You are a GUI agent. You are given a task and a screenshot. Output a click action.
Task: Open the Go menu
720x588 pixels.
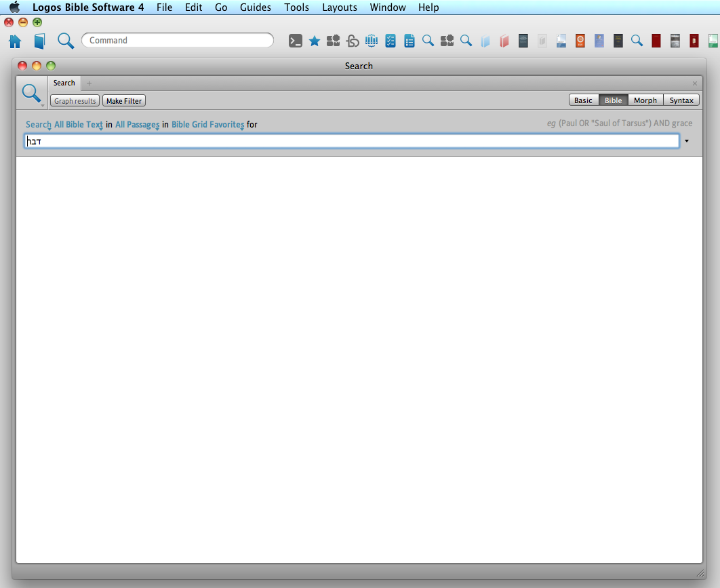221,7
